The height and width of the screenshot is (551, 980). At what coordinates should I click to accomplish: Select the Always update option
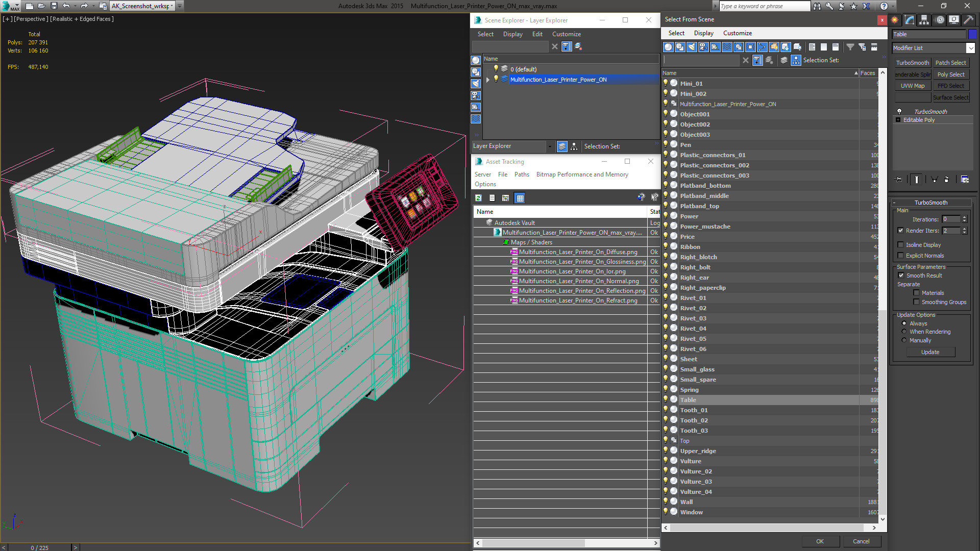click(x=904, y=323)
